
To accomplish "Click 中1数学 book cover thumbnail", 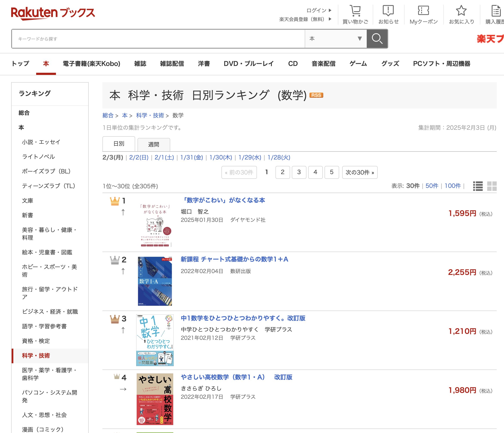I will 155,340.
